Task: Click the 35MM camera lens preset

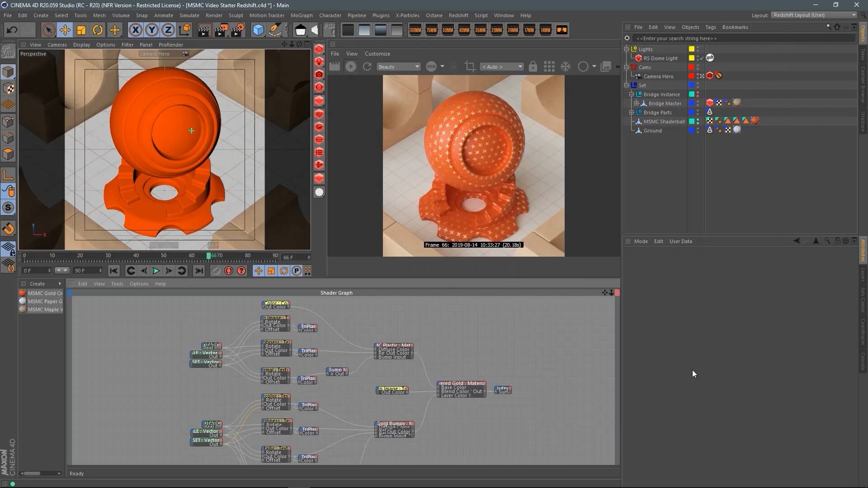Action: (480, 30)
